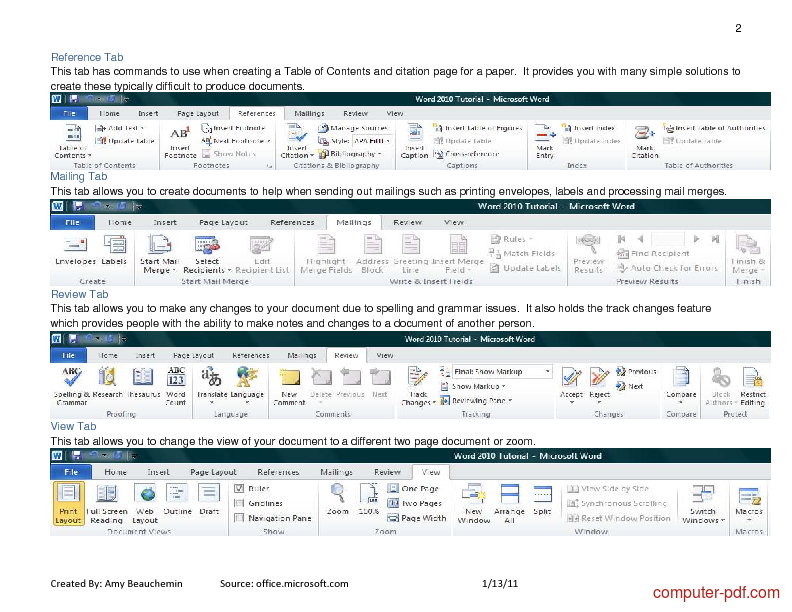792x612 pixels.
Task: Click the Address Block icon
Action: 372,244
